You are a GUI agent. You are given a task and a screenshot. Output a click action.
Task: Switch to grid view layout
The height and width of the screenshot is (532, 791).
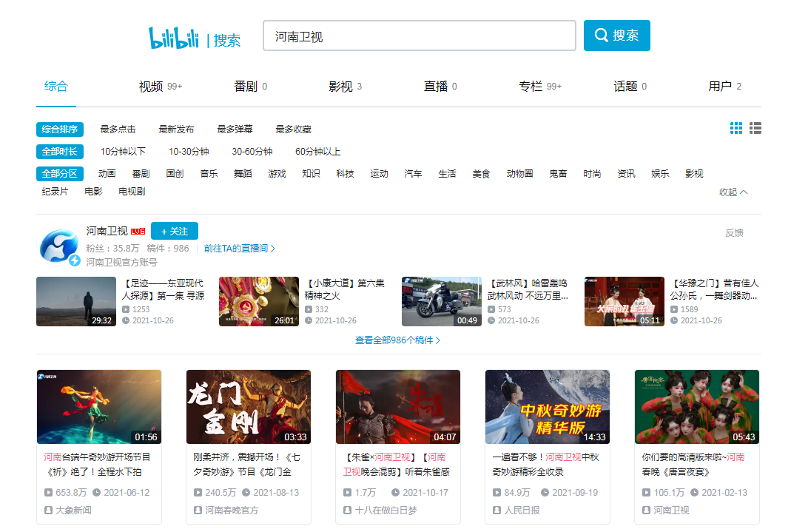tap(736, 128)
